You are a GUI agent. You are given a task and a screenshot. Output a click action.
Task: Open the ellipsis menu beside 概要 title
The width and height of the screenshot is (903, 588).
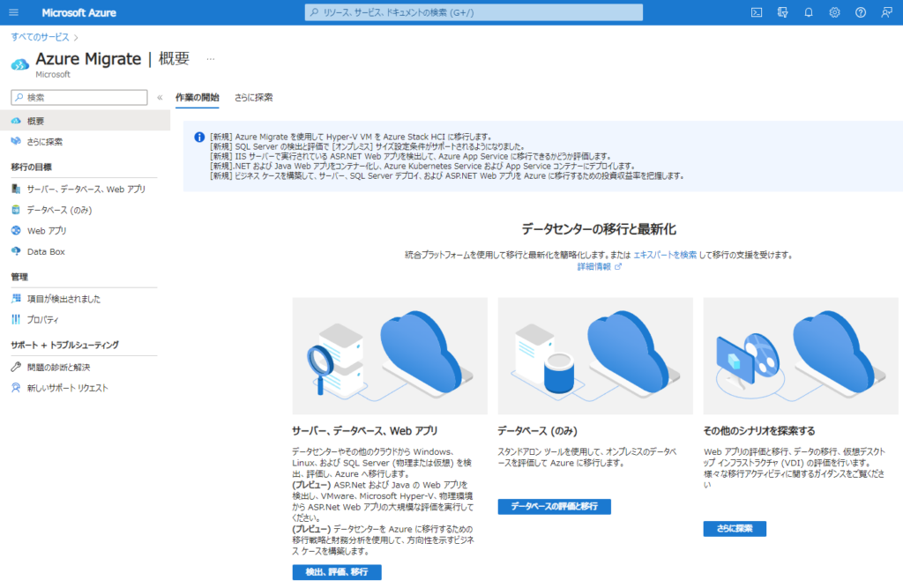(x=211, y=59)
